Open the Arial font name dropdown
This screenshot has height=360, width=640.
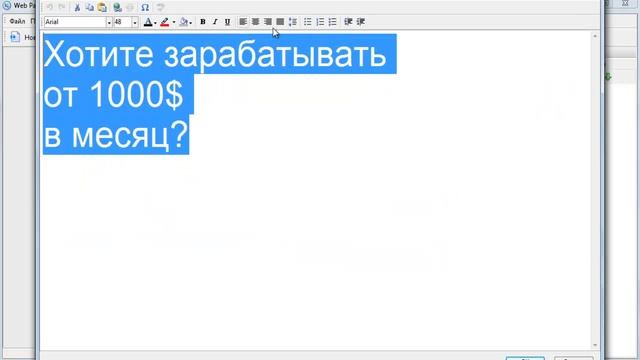coord(109,22)
